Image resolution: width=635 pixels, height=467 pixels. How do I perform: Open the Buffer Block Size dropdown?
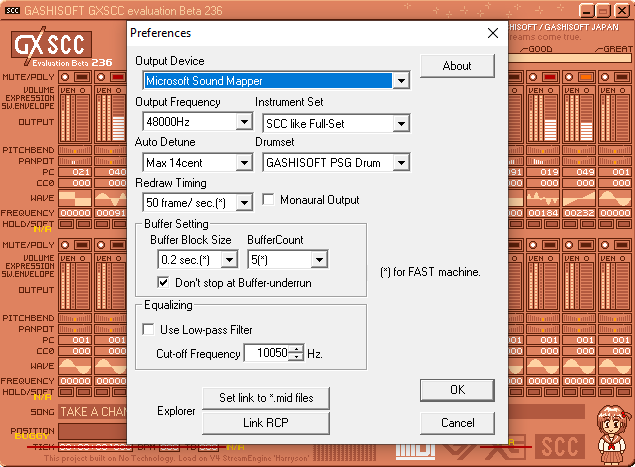[x=229, y=260]
